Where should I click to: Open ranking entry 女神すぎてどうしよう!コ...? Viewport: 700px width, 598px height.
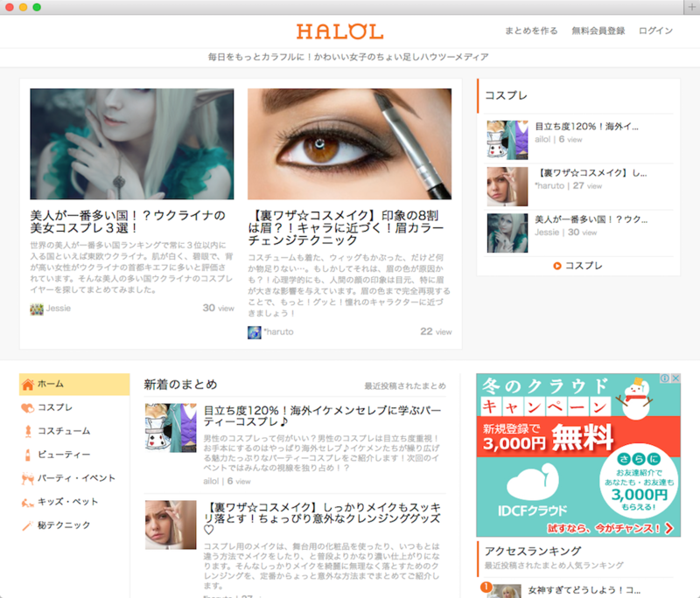[x=584, y=590]
